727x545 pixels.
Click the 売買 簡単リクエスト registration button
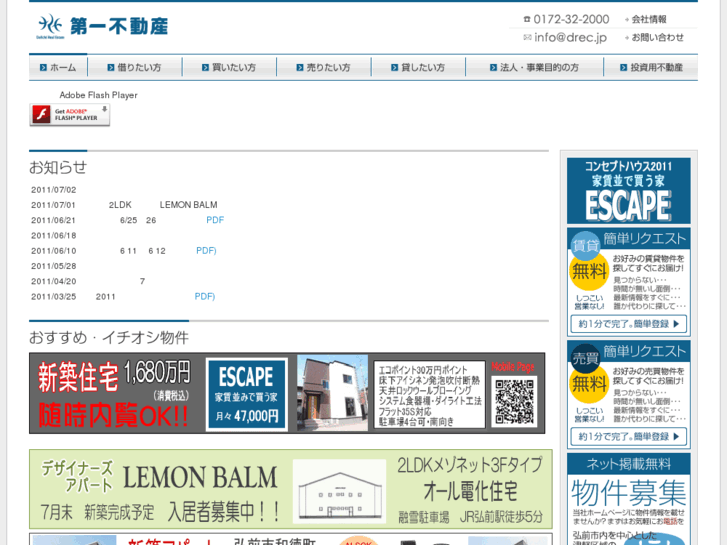629,436
